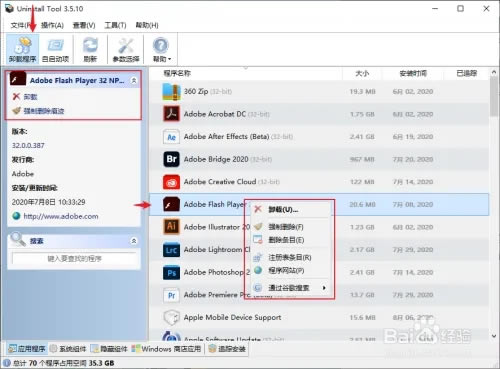Viewport: 500px width, 369px height.
Task: Click the Adobe Creative Cloud icon
Action: (171, 182)
